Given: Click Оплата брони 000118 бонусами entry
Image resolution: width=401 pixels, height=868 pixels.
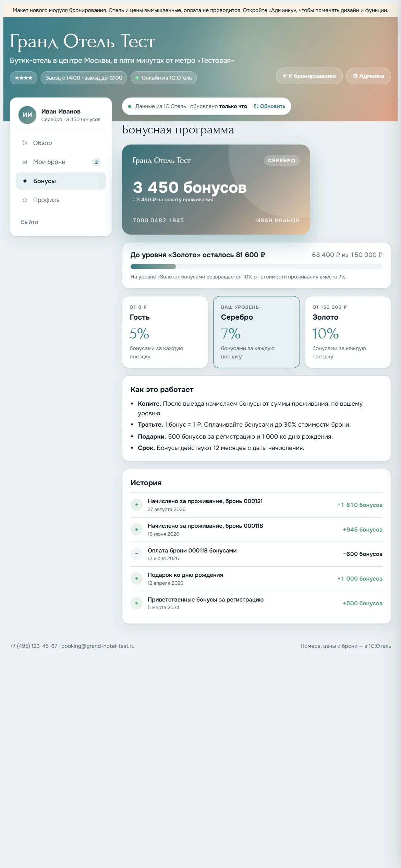Looking at the screenshot, I should click(x=192, y=550).
